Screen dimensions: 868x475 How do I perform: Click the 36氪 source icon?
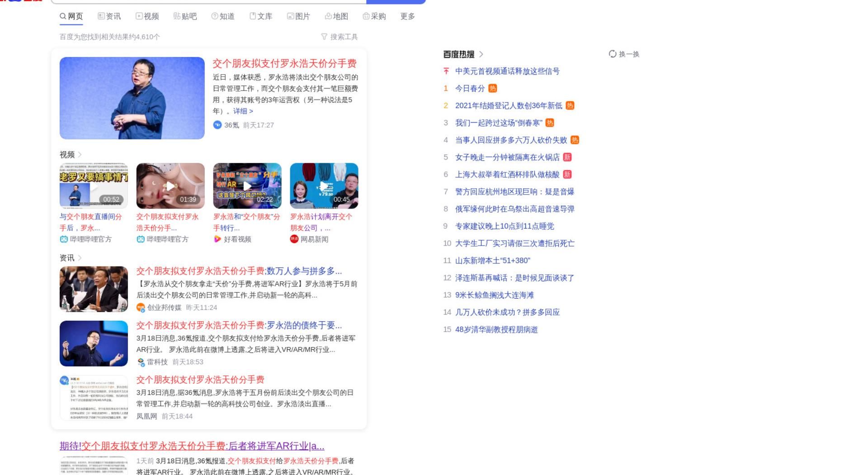pyautogui.click(x=217, y=125)
